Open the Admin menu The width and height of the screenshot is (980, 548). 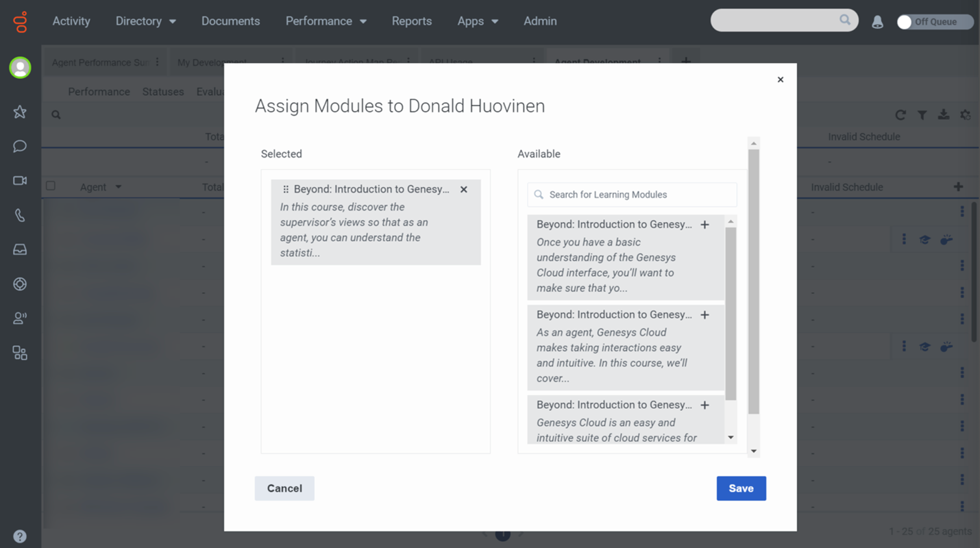pos(540,21)
